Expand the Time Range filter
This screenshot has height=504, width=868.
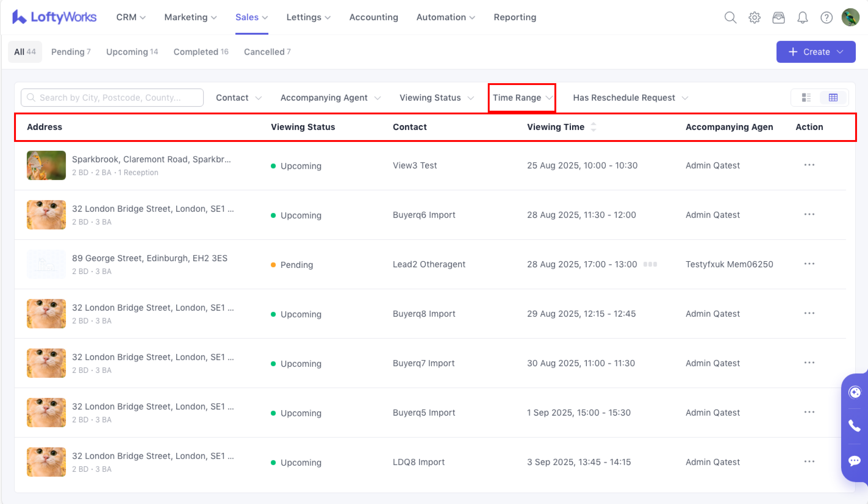[522, 98]
